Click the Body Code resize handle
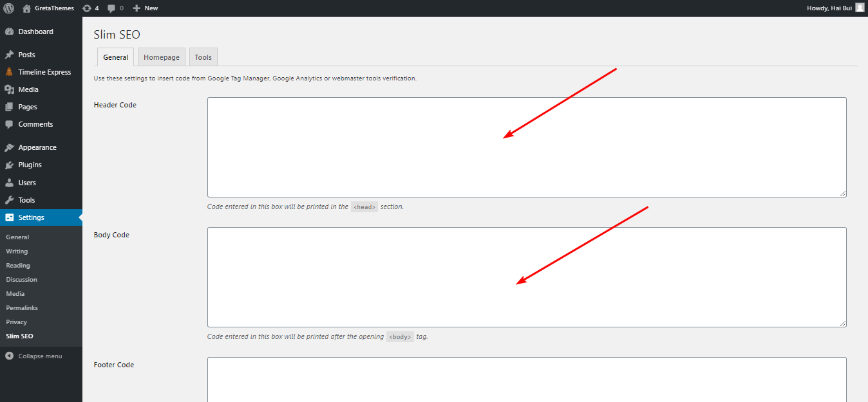 pos(843,324)
